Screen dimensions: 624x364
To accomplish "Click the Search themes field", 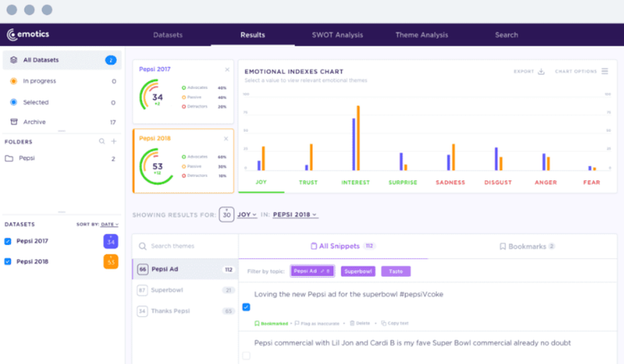I will click(x=185, y=246).
